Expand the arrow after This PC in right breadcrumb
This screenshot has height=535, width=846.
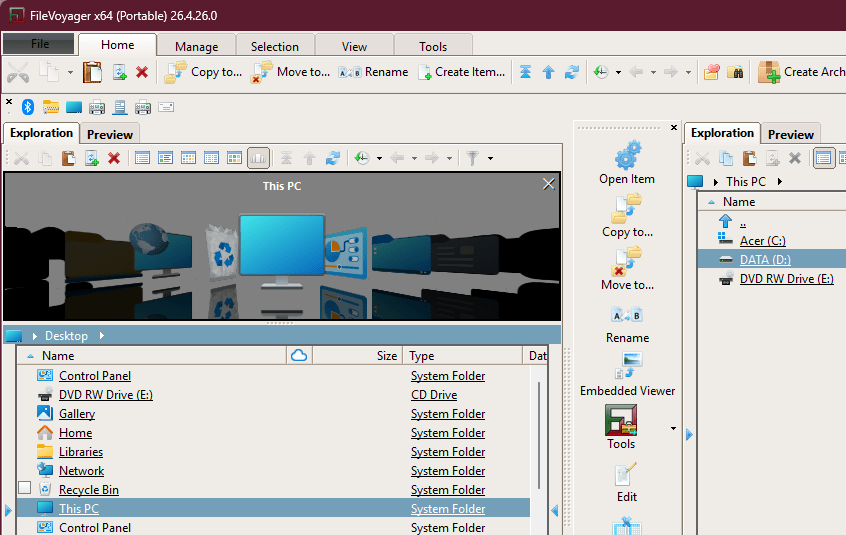780,182
